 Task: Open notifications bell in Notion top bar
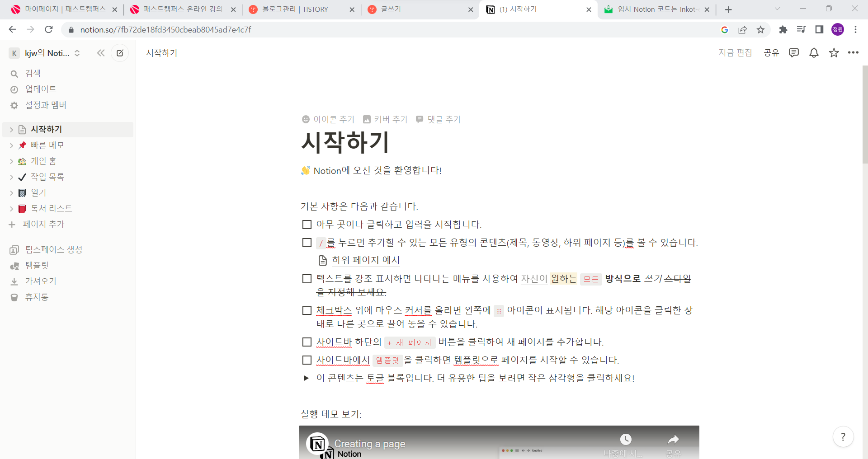click(814, 53)
